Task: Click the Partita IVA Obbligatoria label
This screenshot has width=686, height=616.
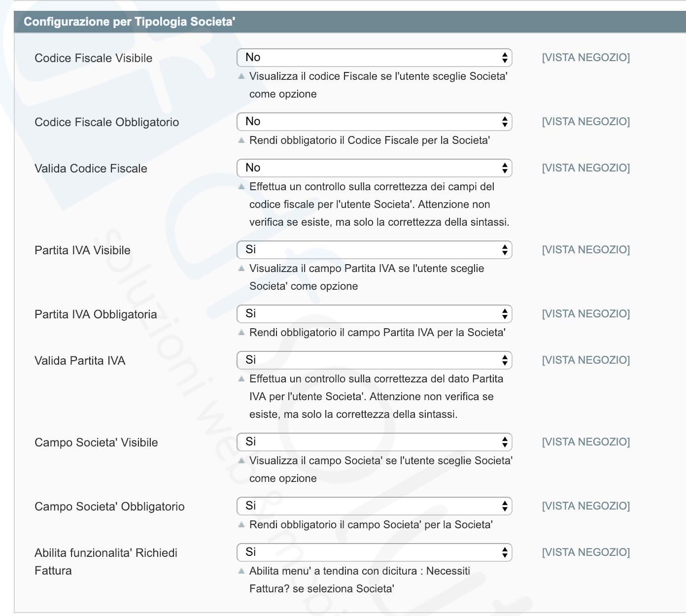Action: point(96,314)
